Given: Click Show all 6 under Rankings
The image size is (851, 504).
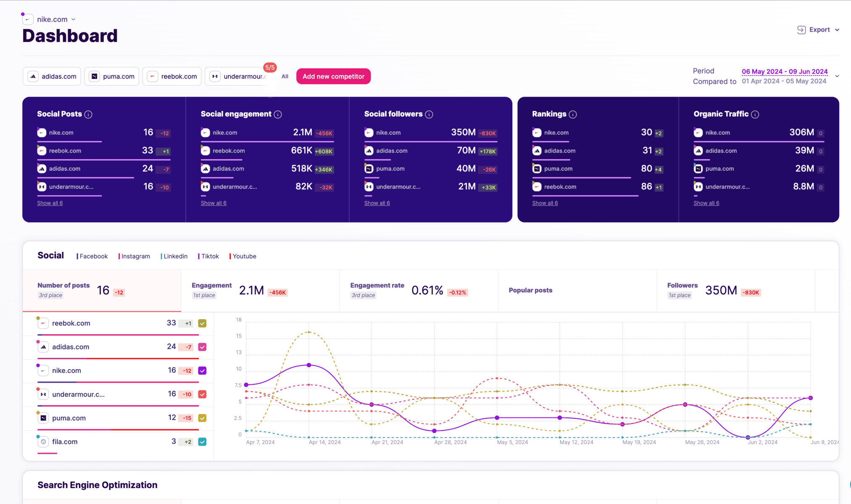Looking at the screenshot, I should click(545, 203).
